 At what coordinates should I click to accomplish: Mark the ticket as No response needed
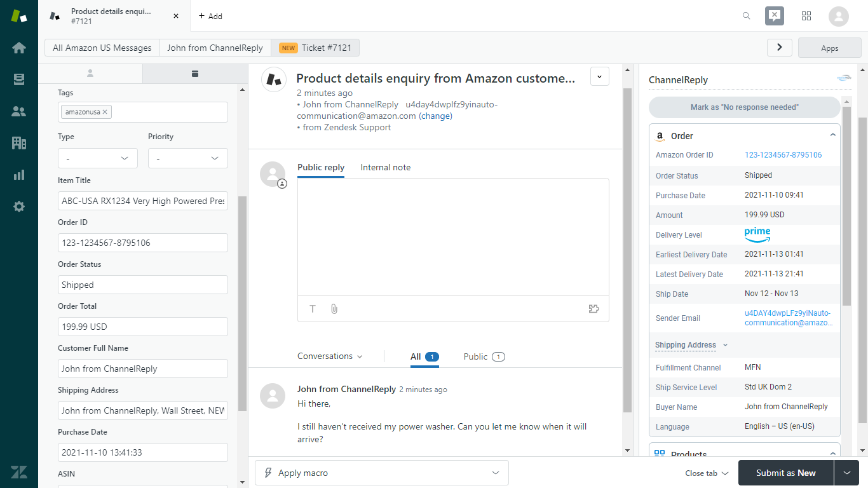tap(743, 107)
